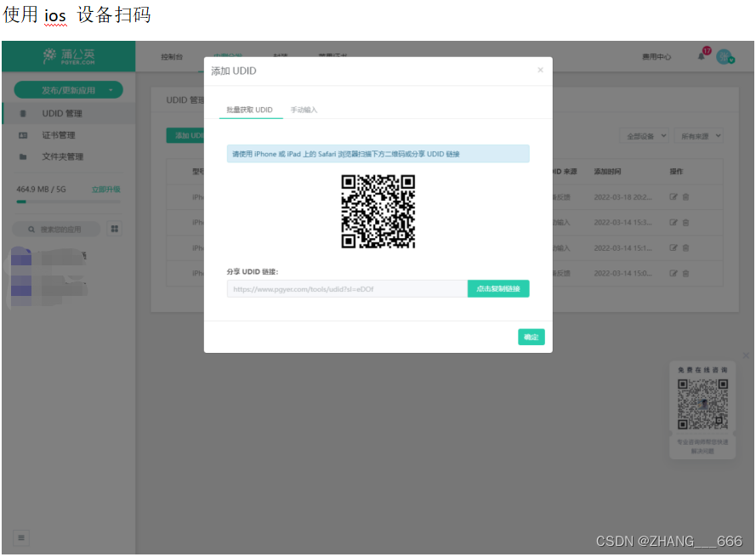Click the storage usage progress bar
The height and width of the screenshot is (557, 756).
point(69,202)
